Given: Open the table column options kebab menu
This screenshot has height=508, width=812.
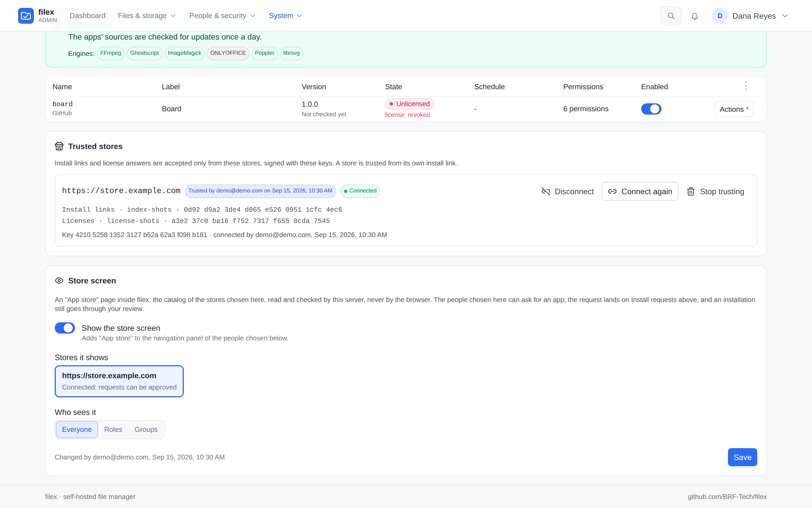Looking at the screenshot, I should point(746,86).
